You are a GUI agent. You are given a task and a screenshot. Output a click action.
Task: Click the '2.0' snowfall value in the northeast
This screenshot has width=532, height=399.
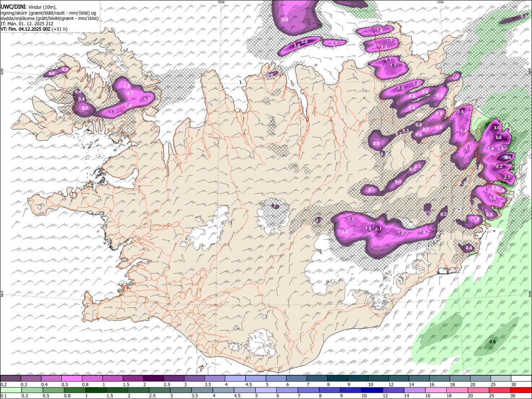click(401, 88)
